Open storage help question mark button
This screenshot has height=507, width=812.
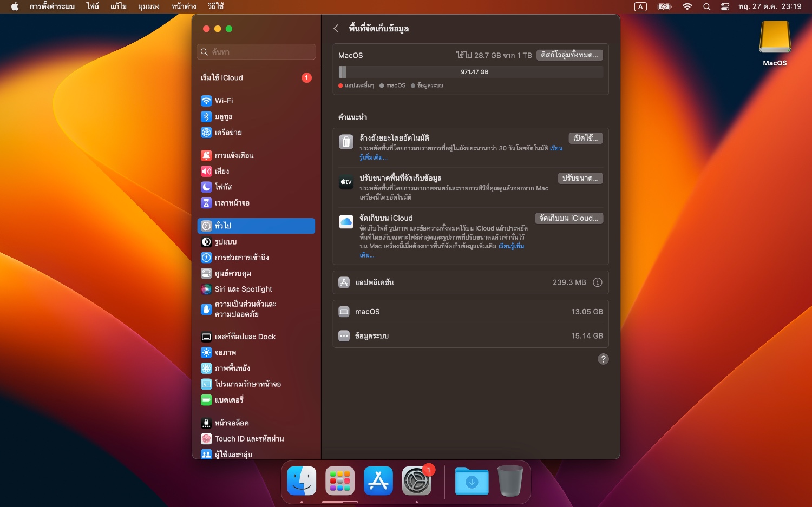[603, 359]
